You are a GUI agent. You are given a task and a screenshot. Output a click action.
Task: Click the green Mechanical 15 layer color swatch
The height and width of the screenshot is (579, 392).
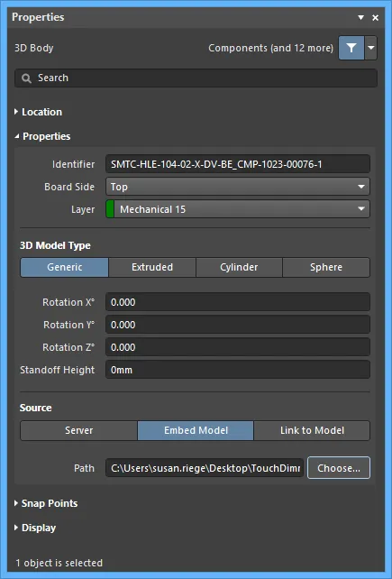(x=110, y=209)
